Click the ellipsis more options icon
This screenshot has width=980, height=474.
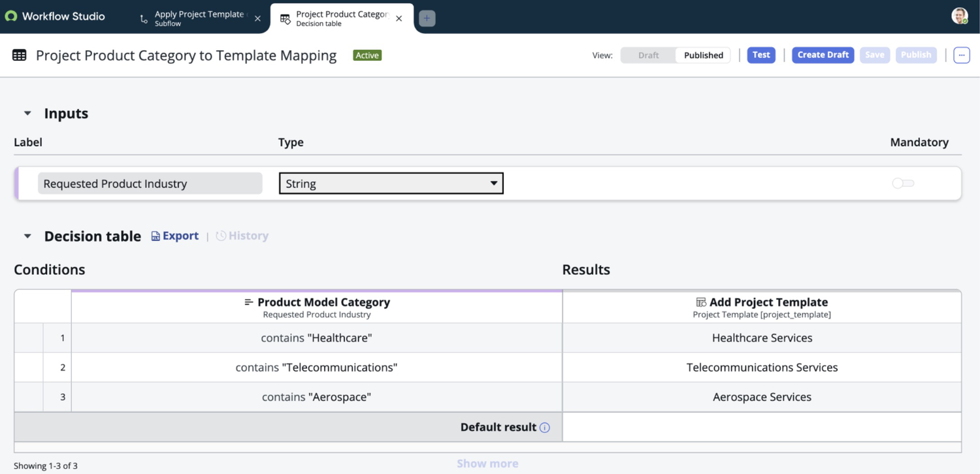(961, 55)
